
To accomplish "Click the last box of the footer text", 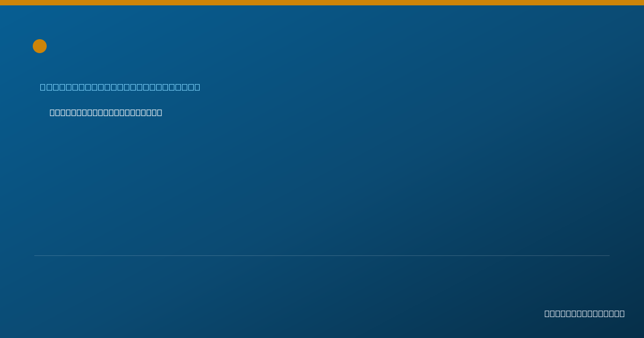I will coord(622,313).
